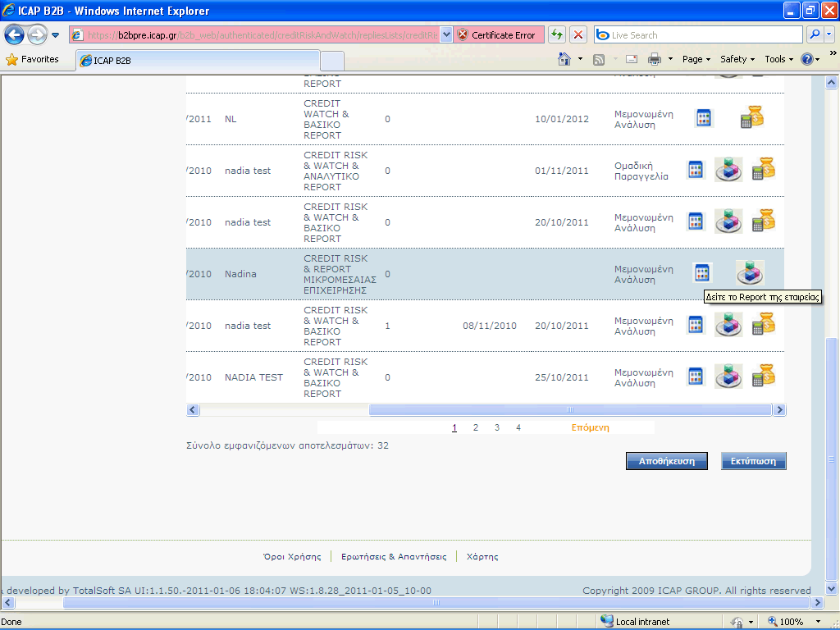Select the date cell 08/11/2010
This screenshot has height=630, width=840.
click(x=490, y=325)
